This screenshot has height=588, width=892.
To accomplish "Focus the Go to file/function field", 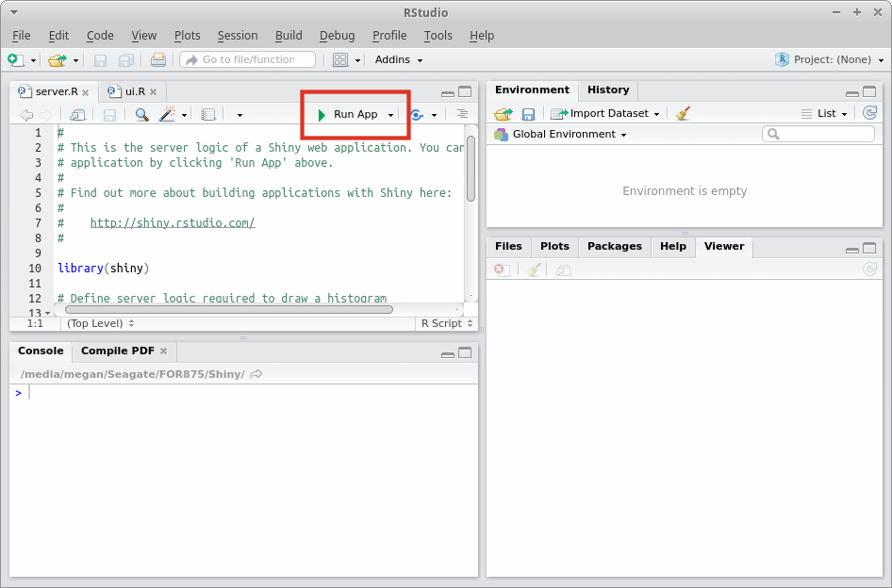I will pos(247,59).
